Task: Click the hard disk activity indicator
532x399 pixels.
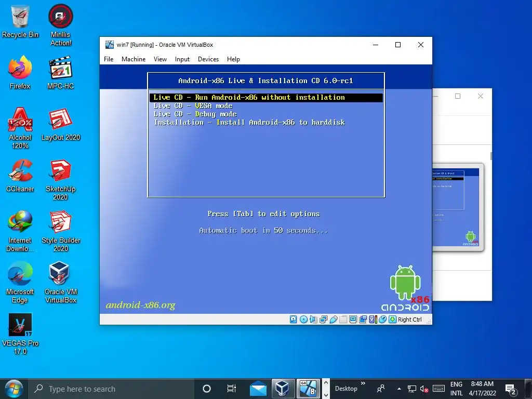Action: pos(294,320)
